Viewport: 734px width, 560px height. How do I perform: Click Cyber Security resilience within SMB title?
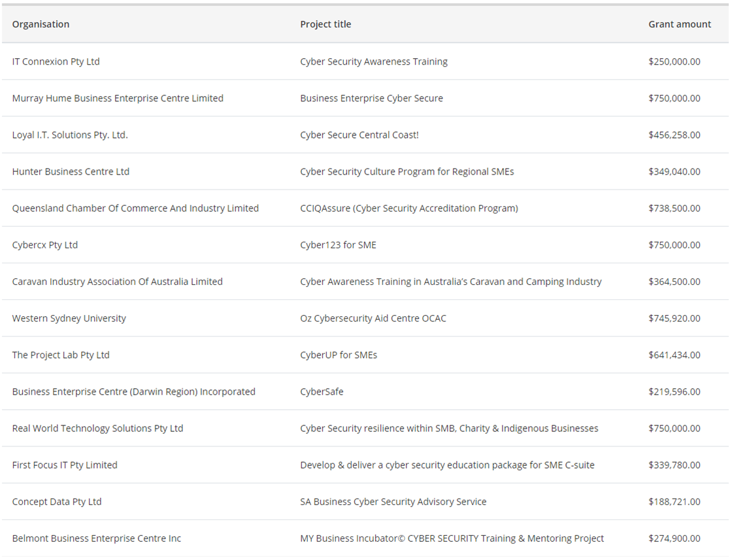point(449,429)
